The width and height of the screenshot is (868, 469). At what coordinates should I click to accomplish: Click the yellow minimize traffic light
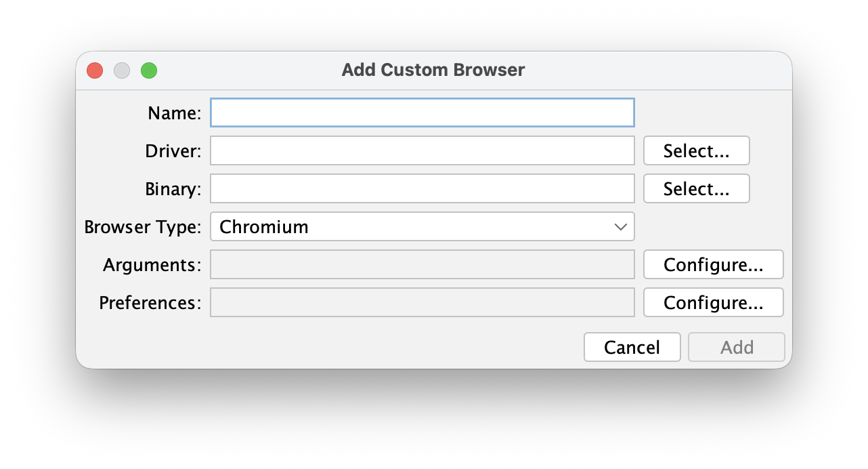[122, 70]
